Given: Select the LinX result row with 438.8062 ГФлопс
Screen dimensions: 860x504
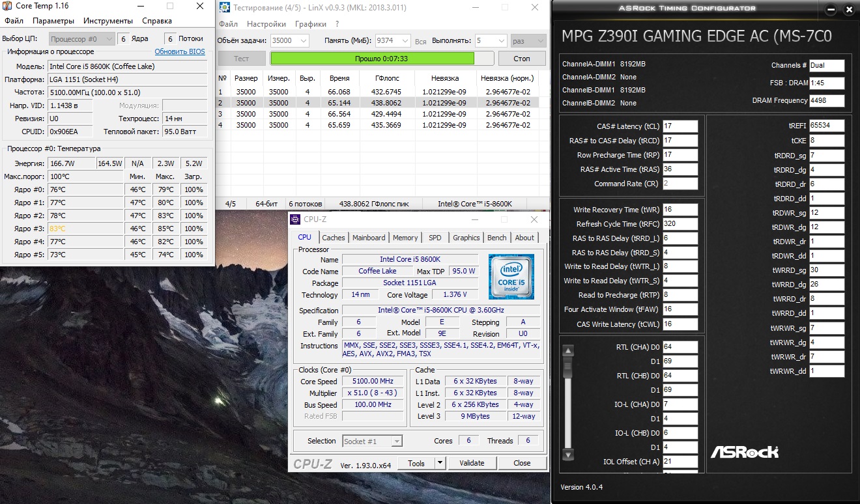Looking at the screenshot, I should (378, 103).
